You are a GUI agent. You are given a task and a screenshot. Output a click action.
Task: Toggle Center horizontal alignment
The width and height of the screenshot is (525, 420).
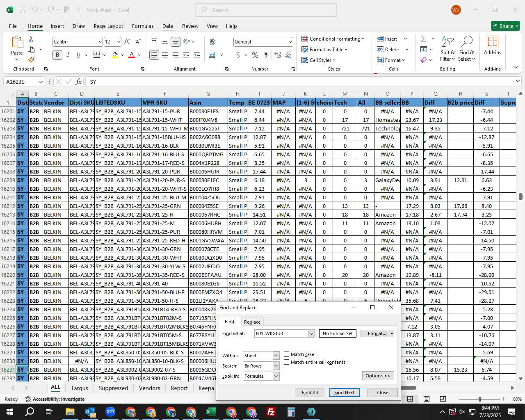(x=165, y=55)
